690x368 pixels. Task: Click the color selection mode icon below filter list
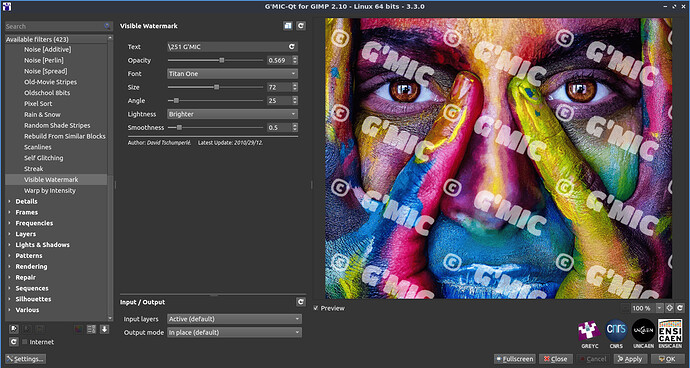(x=78, y=329)
